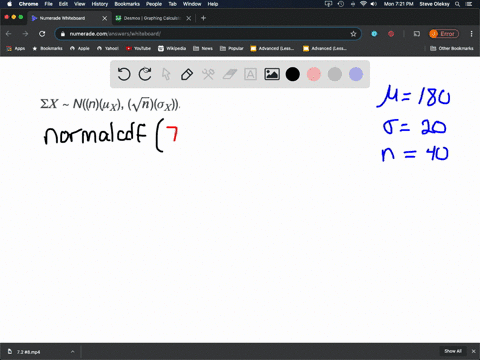Open a new browser tab
Viewport: 480px width, 360px height.
(203, 18)
